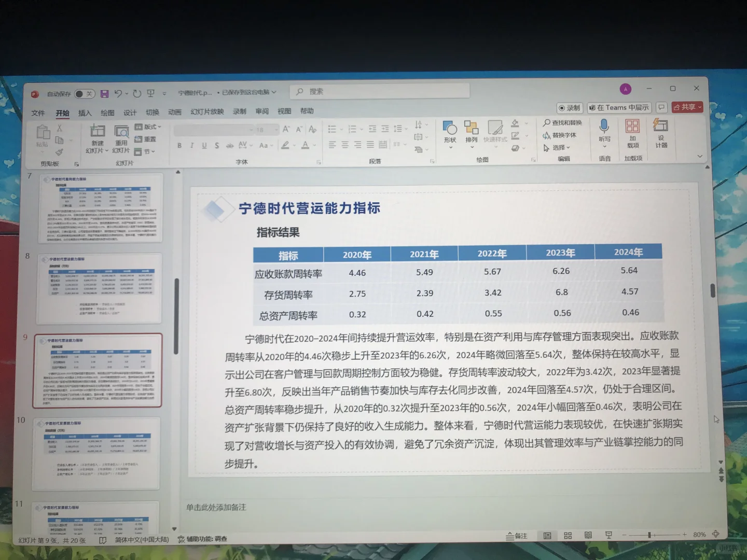Toggle strikethrough formatting
The height and width of the screenshot is (560, 747).
coord(230,146)
